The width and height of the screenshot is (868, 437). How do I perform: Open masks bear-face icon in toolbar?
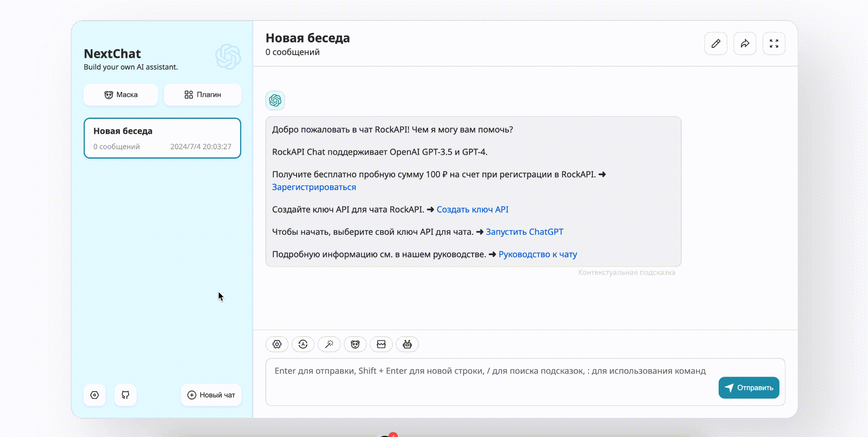coord(355,344)
